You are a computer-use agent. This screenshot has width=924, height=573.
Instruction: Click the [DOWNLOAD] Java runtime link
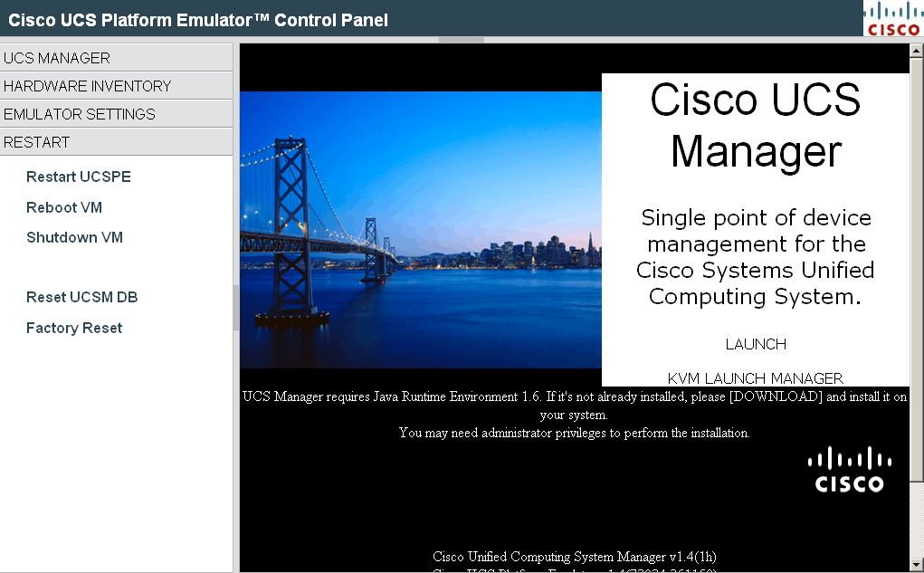tap(776, 396)
